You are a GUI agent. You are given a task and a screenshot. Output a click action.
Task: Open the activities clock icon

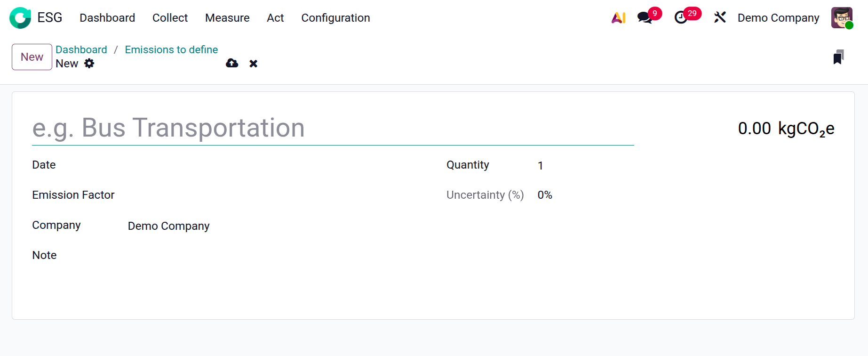tap(681, 18)
